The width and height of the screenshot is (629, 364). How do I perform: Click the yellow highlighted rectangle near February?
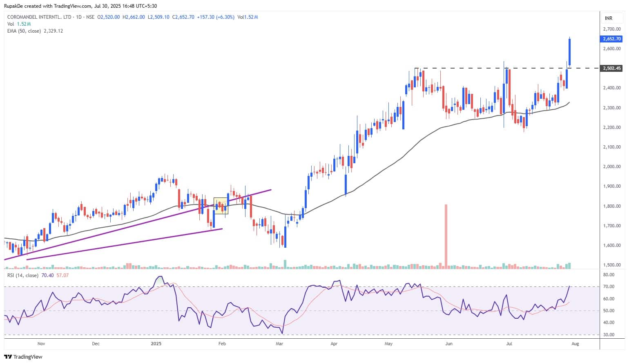click(x=221, y=206)
